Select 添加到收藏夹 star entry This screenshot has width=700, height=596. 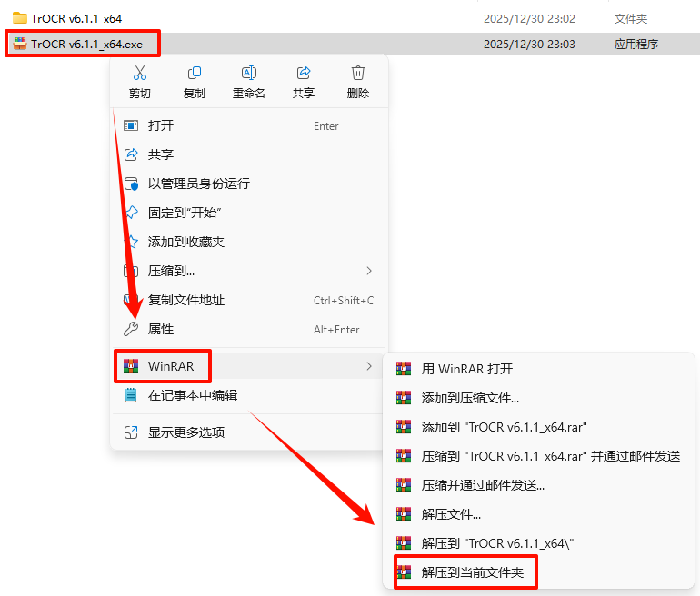[x=249, y=242]
